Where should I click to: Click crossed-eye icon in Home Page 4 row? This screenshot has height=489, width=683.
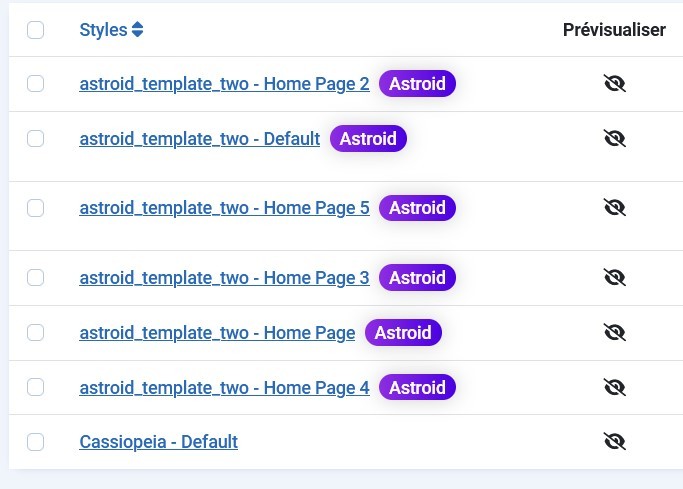click(x=615, y=387)
